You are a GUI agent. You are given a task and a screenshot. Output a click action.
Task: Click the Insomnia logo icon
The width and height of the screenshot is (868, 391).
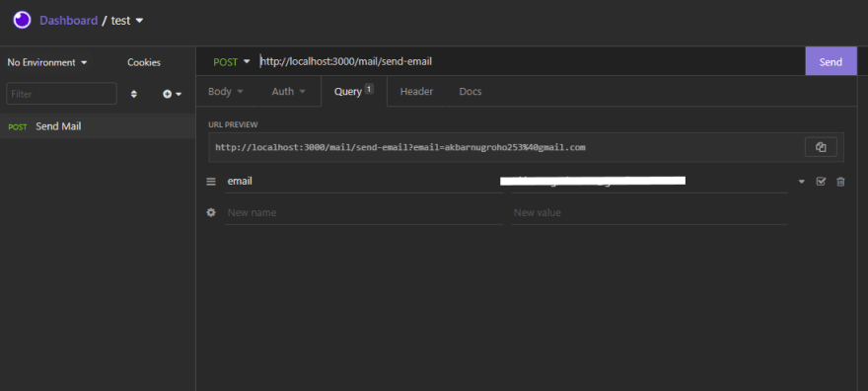click(x=22, y=21)
